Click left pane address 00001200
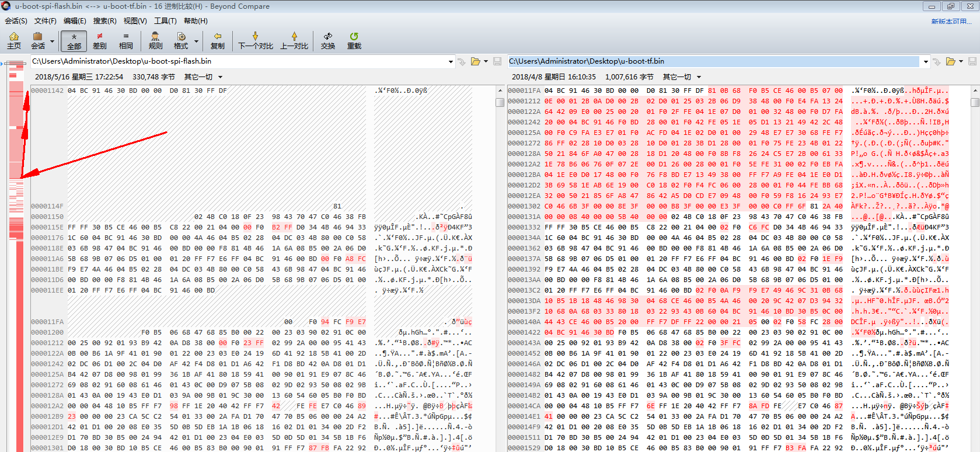 click(x=47, y=332)
